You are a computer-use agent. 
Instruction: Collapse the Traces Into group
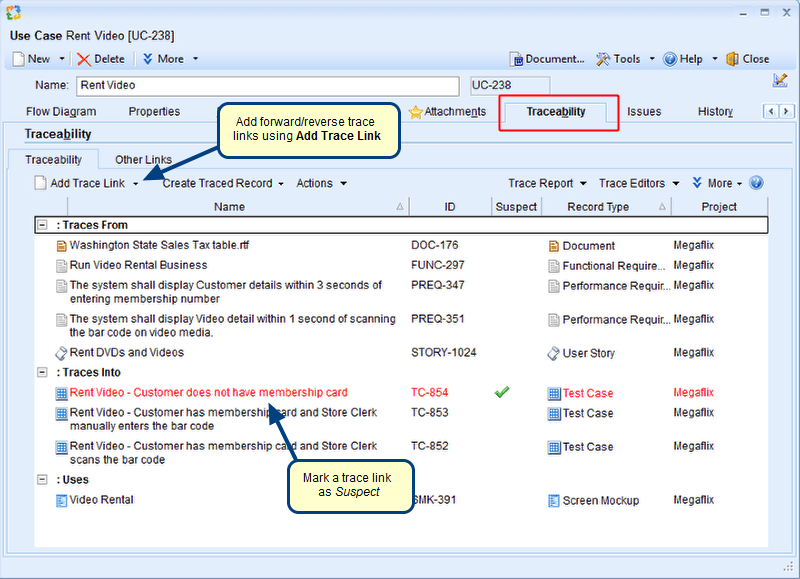point(42,373)
